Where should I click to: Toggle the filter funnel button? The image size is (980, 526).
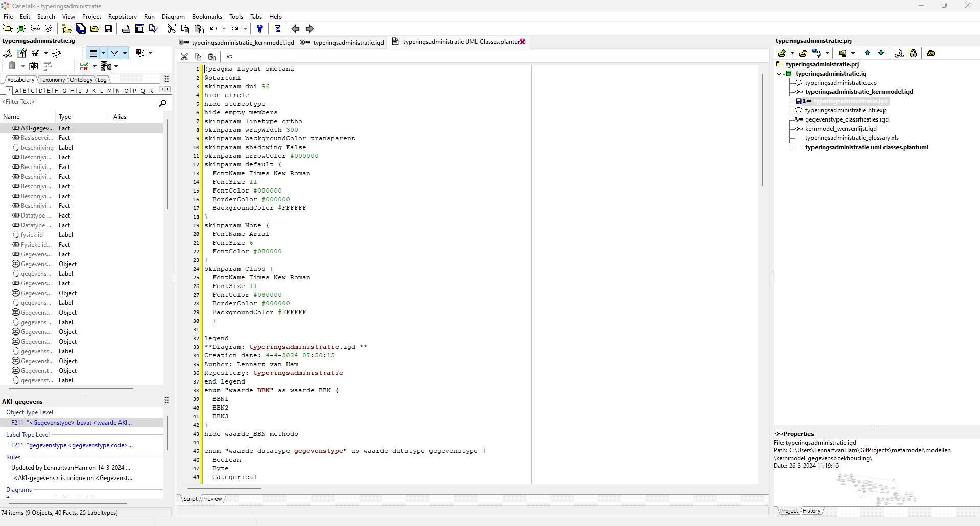(115, 53)
